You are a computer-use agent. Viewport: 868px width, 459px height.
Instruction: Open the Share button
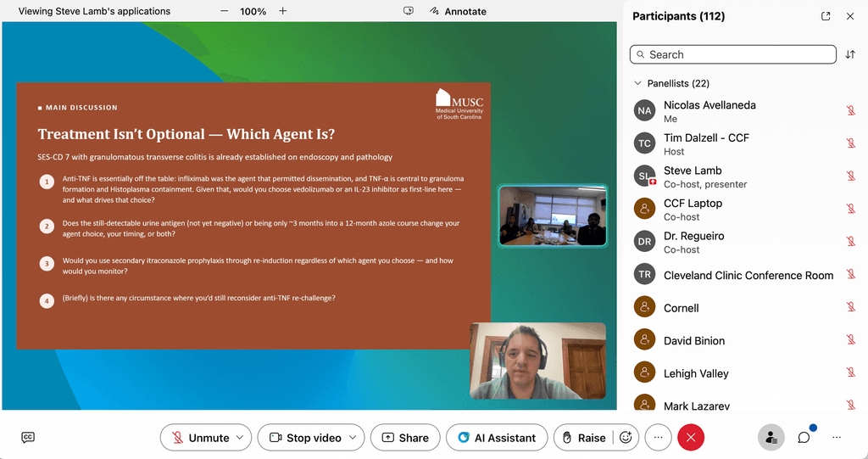(405, 438)
